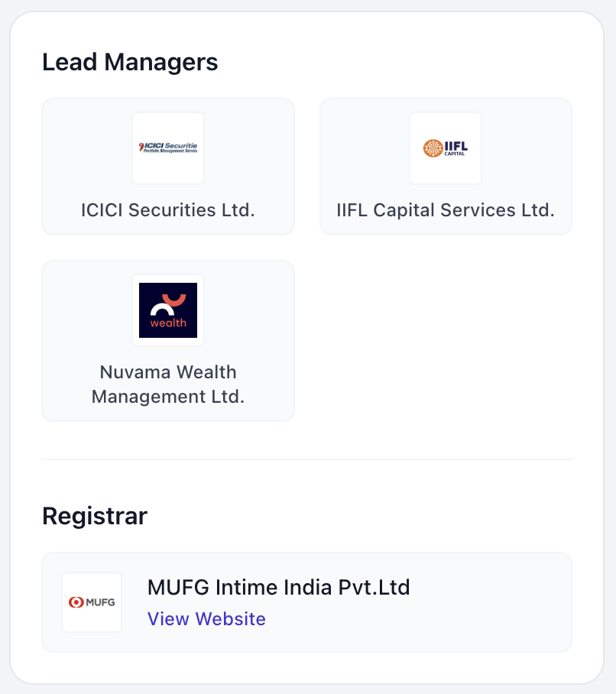The width and height of the screenshot is (616, 694).
Task: Click the ICICI Securities logo image
Action: 168,148
